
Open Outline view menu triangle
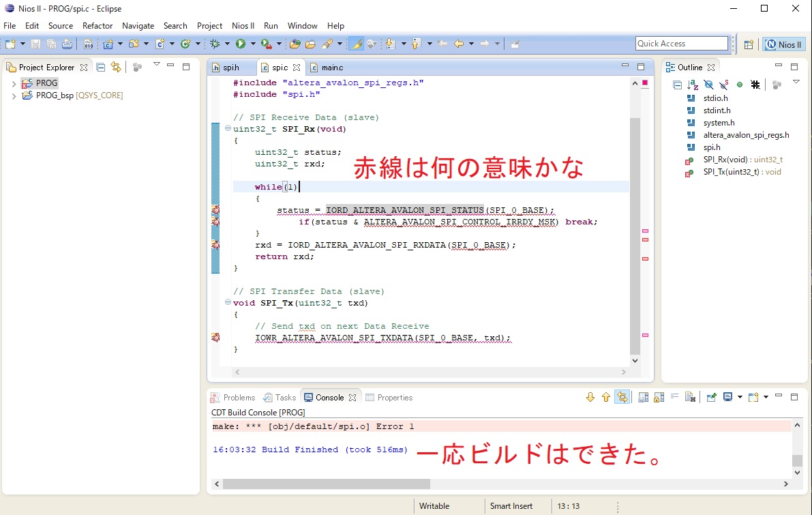click(x=796, y=83)
